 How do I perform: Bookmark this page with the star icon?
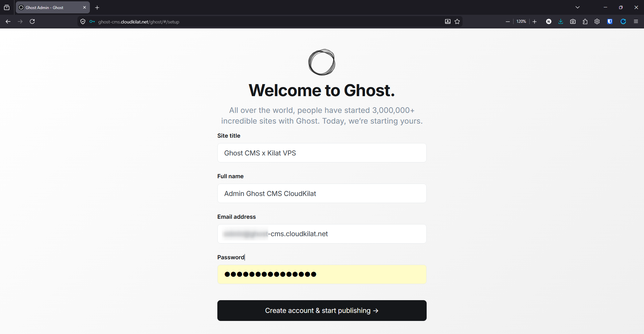point(457,21)
